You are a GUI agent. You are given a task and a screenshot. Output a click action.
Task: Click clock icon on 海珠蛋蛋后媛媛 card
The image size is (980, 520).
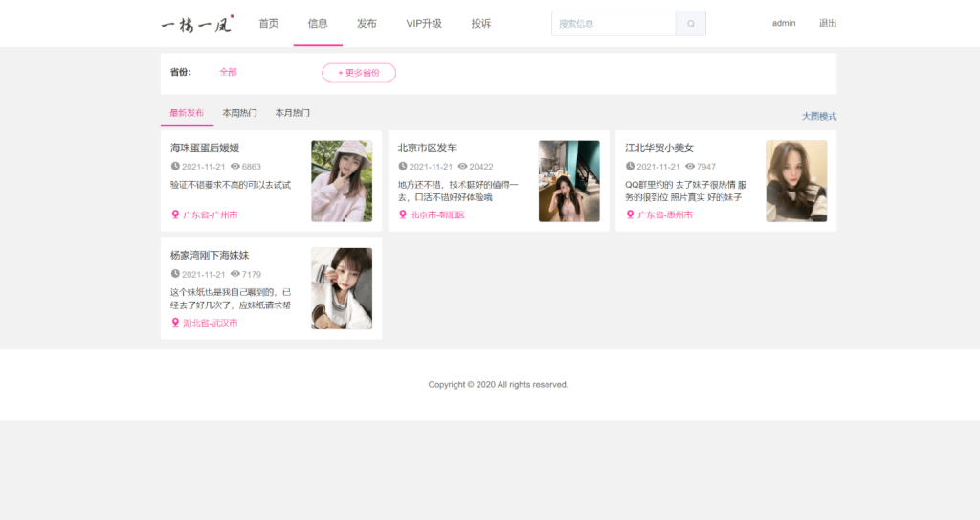(x=175, y=166)
